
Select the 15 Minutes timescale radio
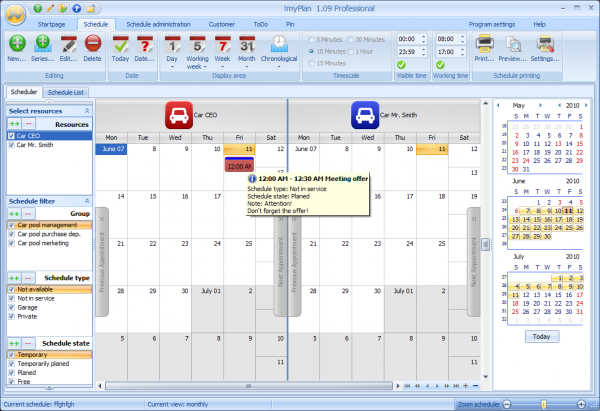pos(311,63)
